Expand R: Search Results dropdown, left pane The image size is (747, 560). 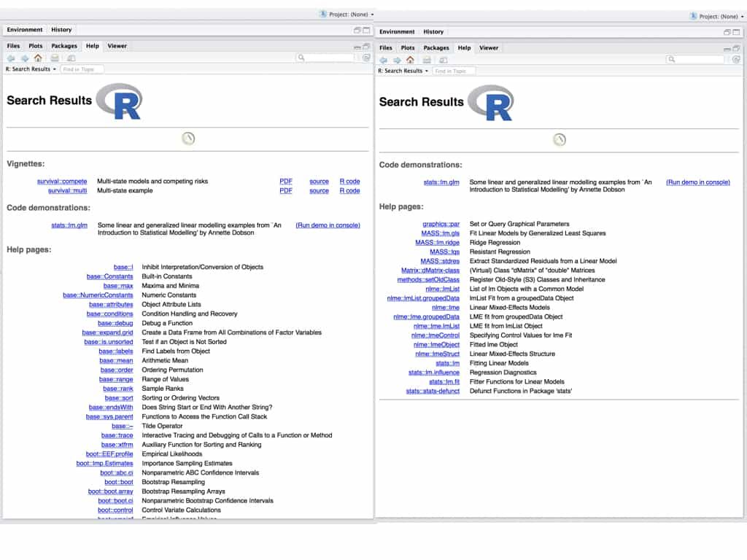[31, 69]
